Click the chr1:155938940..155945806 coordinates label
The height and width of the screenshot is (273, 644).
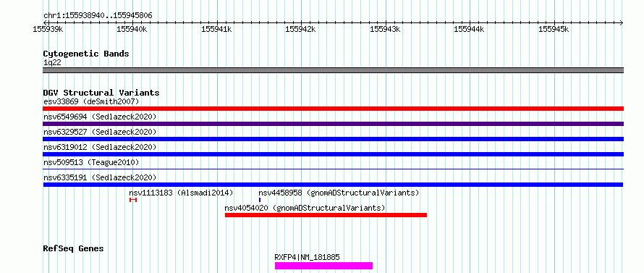click(x=98, y=16)
